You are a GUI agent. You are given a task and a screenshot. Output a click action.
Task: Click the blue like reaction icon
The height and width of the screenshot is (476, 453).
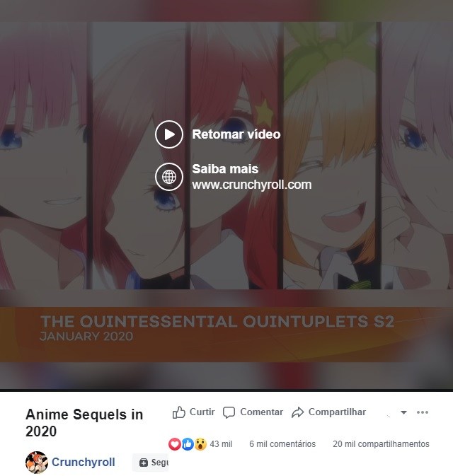tap(188, 444)
